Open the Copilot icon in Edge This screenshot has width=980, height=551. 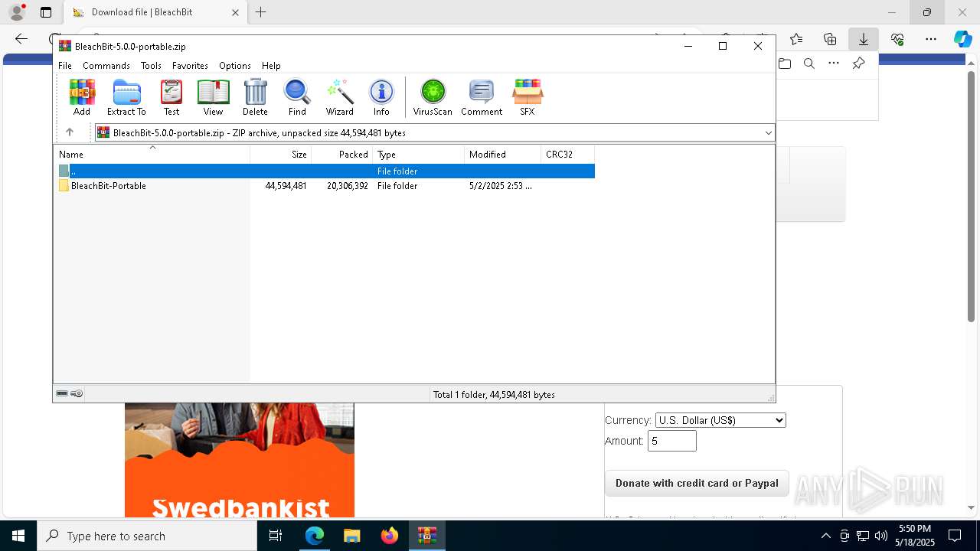coord(962,39)
